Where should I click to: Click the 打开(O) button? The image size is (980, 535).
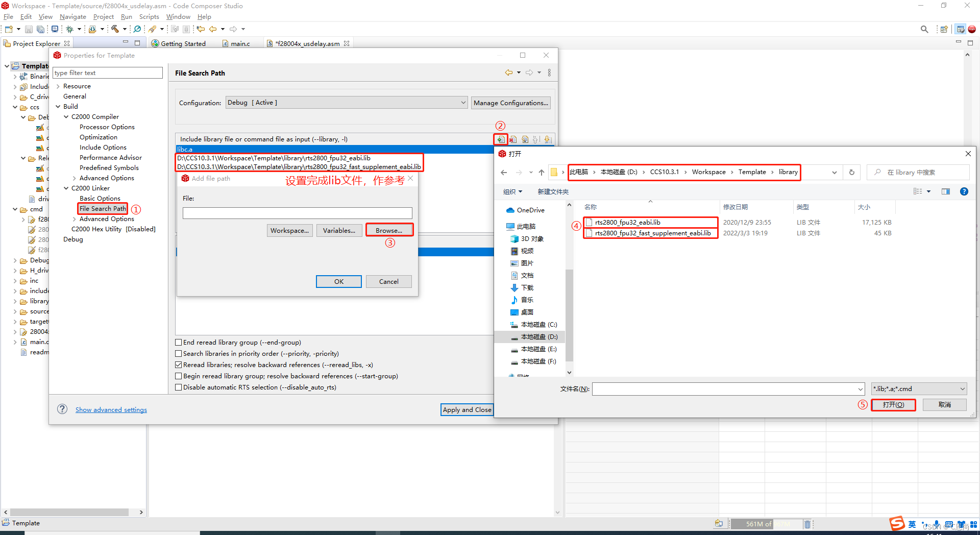(x=893, y=405)
